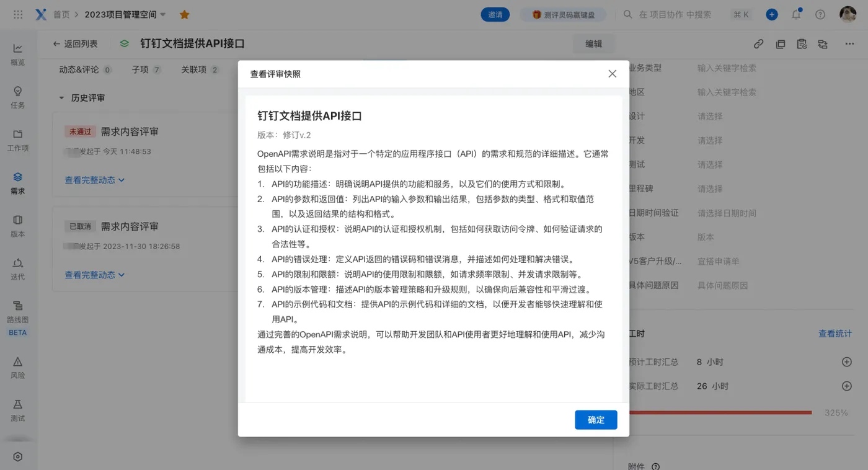Open 测试 in the sidebar
The height and width of the screenshot is (470, 868).
18,410
